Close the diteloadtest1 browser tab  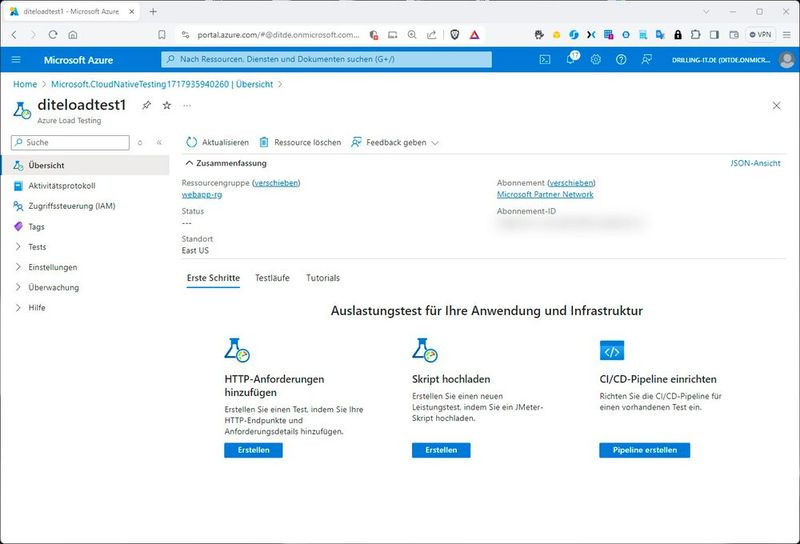(132, 11)
